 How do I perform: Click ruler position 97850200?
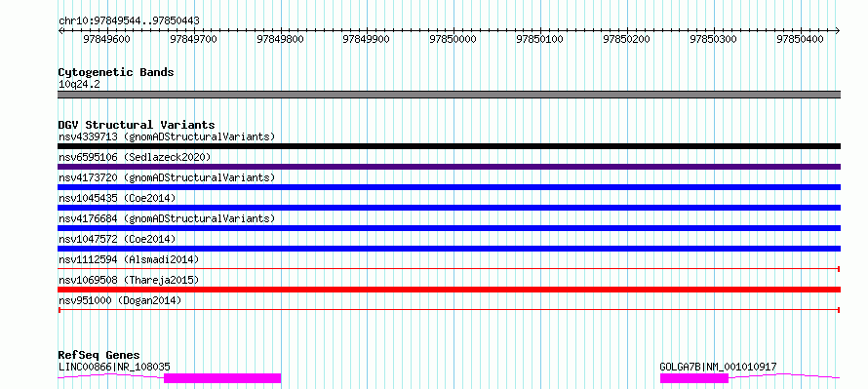coord(626,39)
